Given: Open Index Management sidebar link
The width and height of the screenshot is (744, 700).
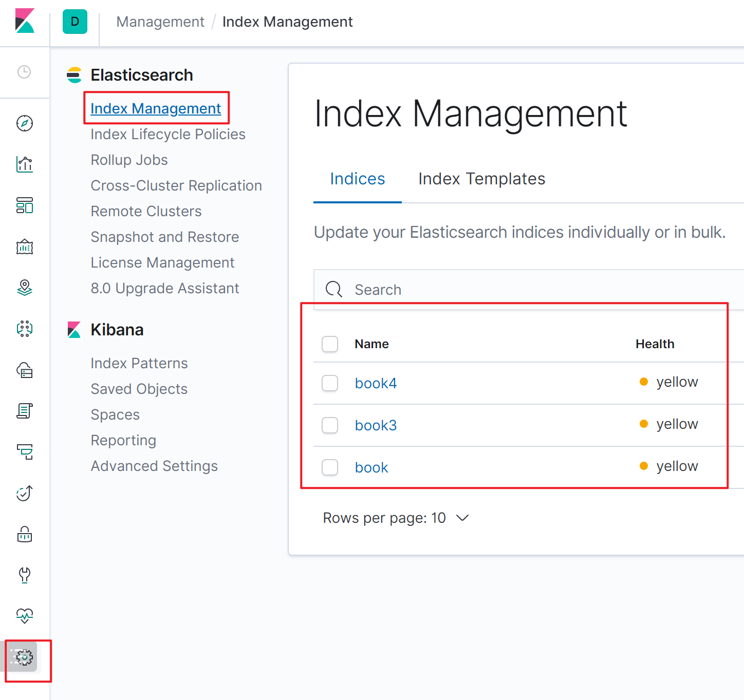Looking at the screenshot, I should 156,108.
